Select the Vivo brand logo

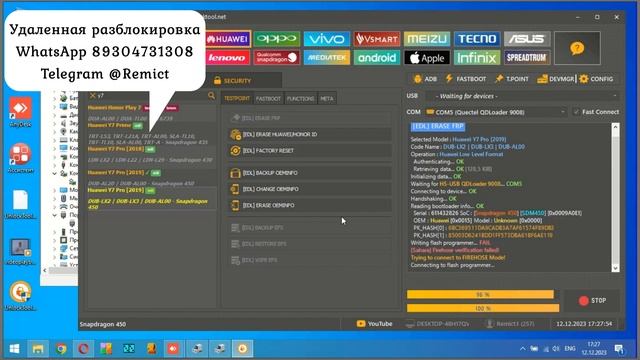[327, 39]
